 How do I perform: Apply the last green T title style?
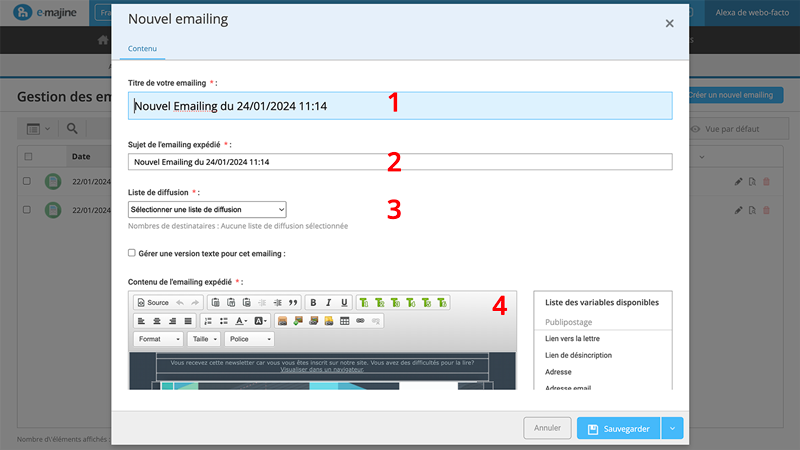pos(442,303)
